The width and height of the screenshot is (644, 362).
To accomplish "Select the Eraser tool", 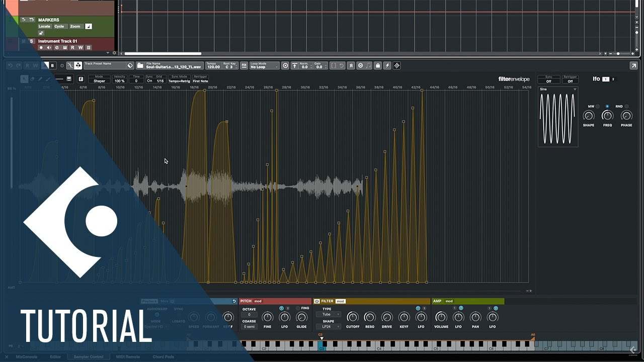I will click(x=32, y=79).
